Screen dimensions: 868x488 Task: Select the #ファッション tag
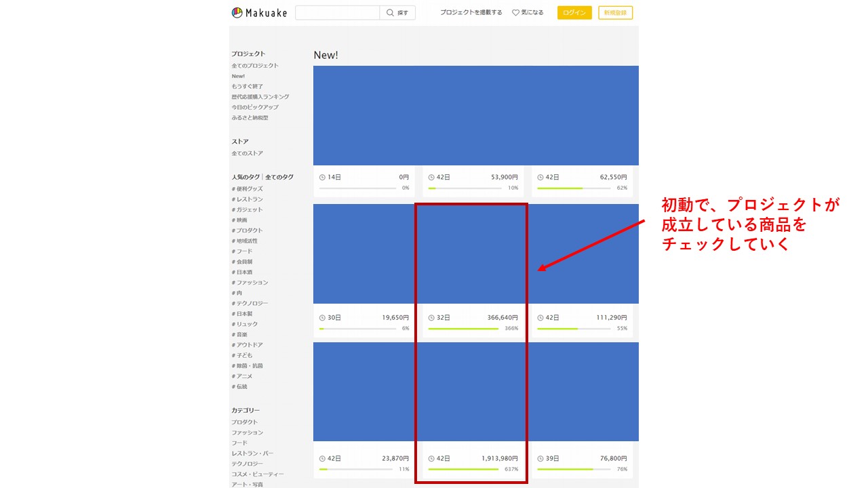coord(250,283)
